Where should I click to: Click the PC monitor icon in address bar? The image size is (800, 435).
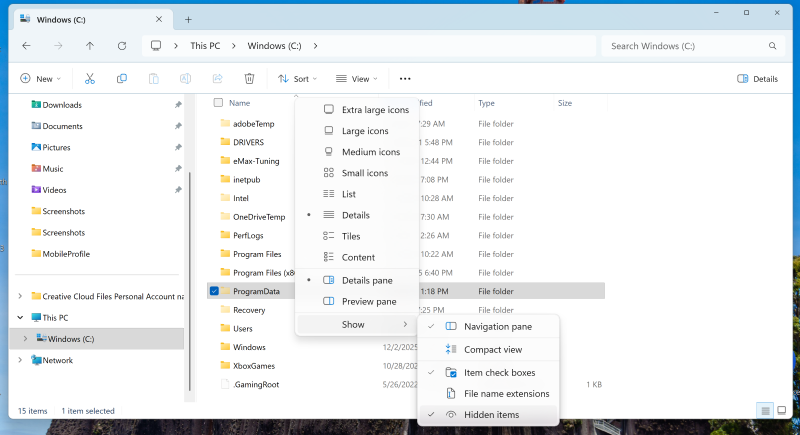156,46
